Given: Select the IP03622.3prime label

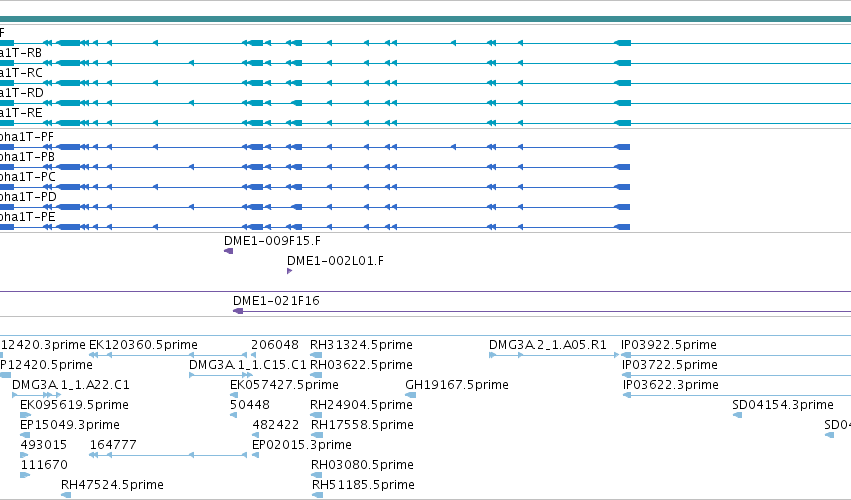Looking at the screenshot, I should (671, 385).
